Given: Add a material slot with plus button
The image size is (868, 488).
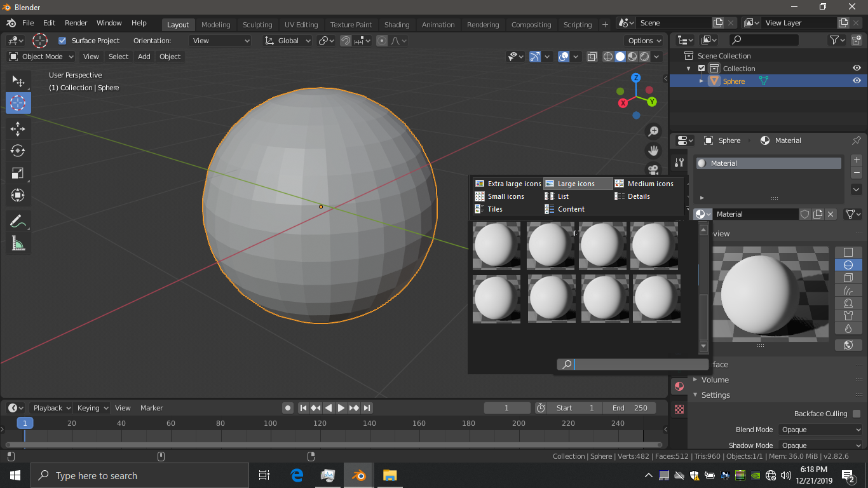Looking at the screenshot, I should pyautogui.click(x=857, y=160).
